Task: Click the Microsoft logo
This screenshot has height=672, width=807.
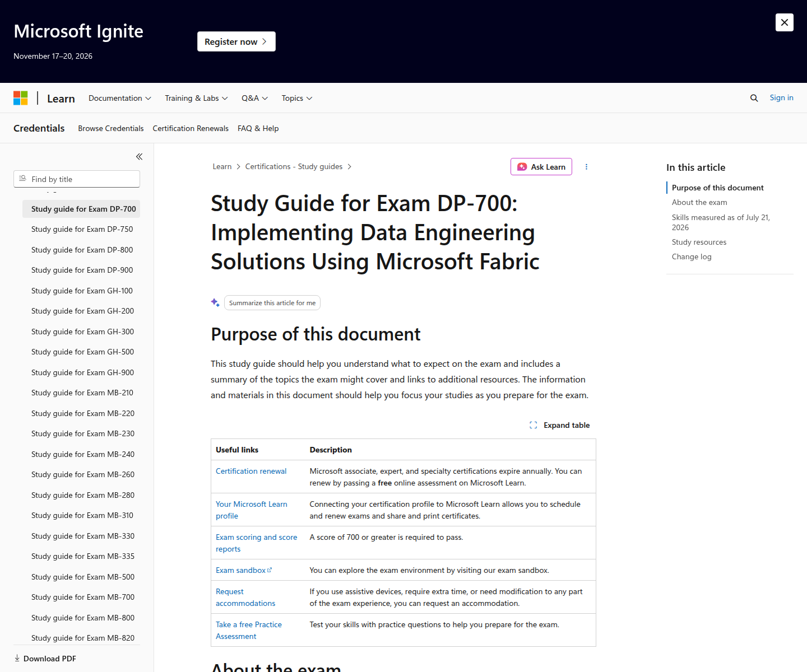Action: (x=21, y=98)
